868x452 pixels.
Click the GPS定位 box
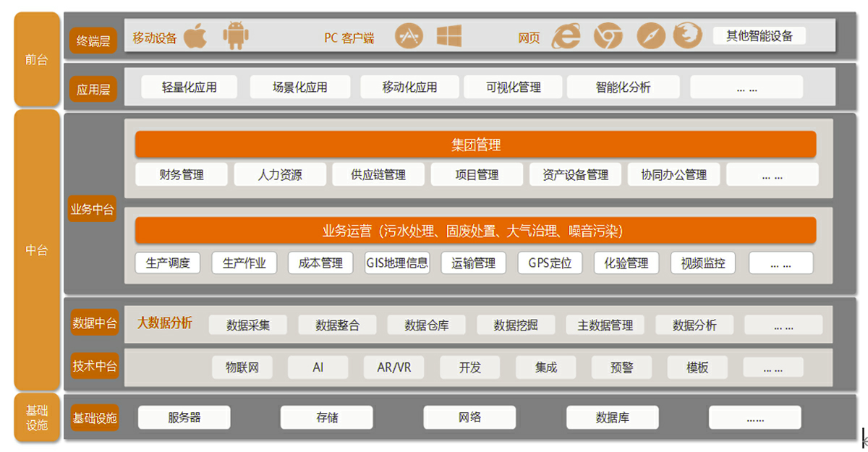[550, 263]
